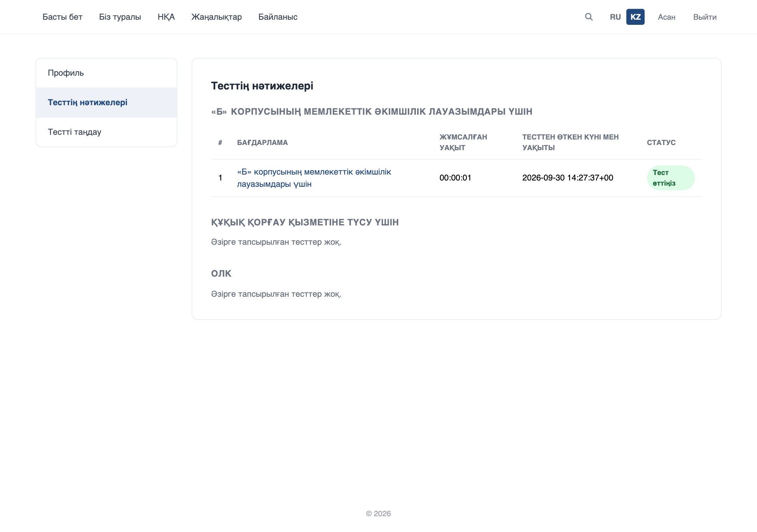757x532 pixels.
Task: Click the search magnifier icon
Action: coord(589,17)
